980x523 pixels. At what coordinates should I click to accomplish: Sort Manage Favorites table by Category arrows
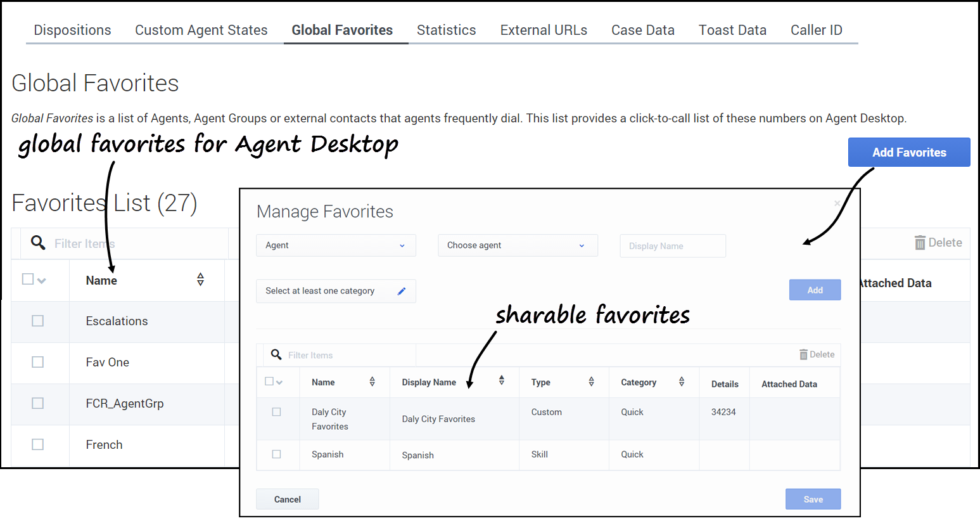[682, 382]
